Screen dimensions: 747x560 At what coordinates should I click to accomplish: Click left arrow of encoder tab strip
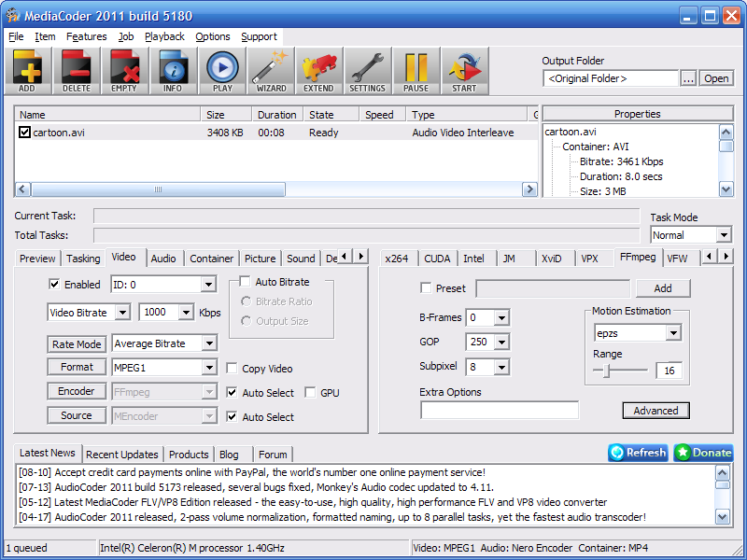tap(710, 256)
